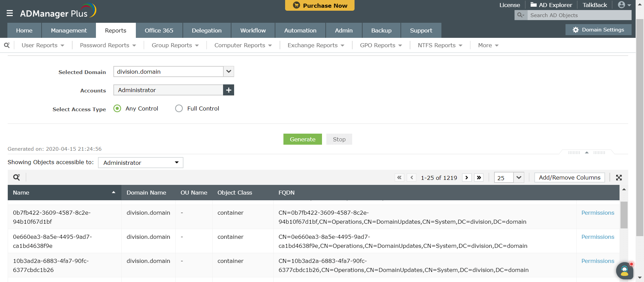
Task: Open the user account profile menu
Action: tap(625, 5)
